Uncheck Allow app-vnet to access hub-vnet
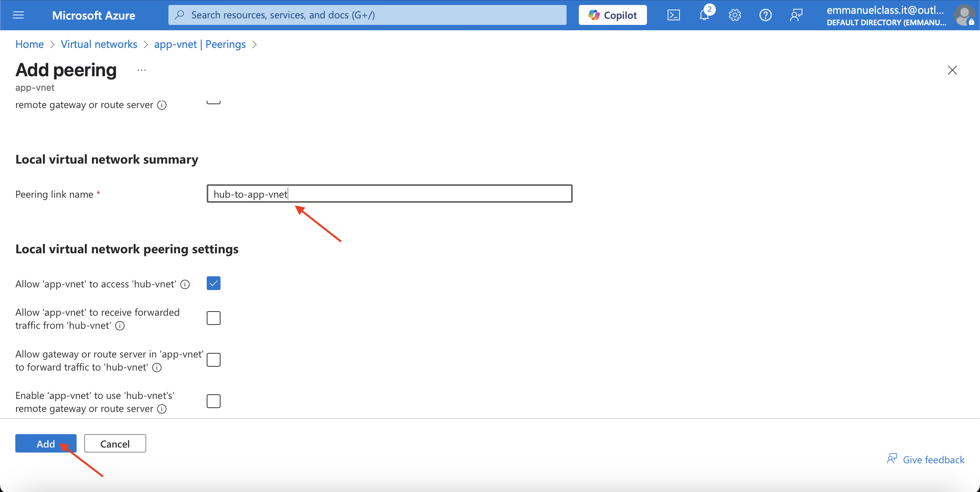The width and height of the screenshot is (980, 492). (x=214, y=283)
